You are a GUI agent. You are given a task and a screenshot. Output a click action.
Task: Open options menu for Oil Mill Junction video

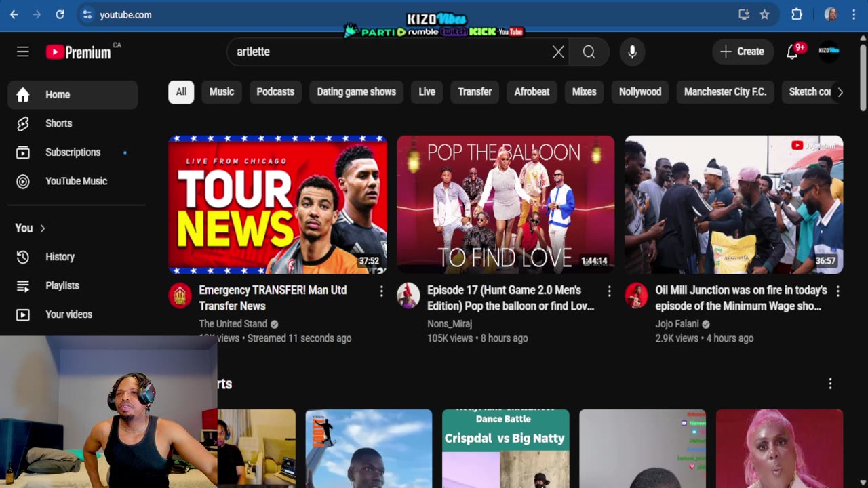click(x=837, y=291)
